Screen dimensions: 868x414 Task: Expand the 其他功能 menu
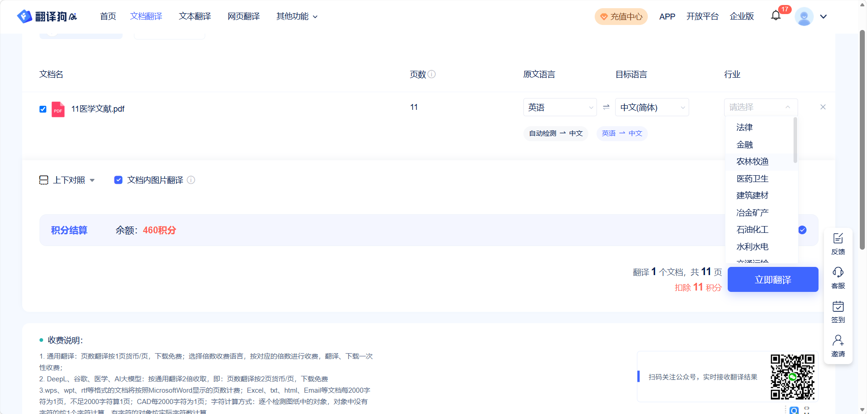(297, 16)
